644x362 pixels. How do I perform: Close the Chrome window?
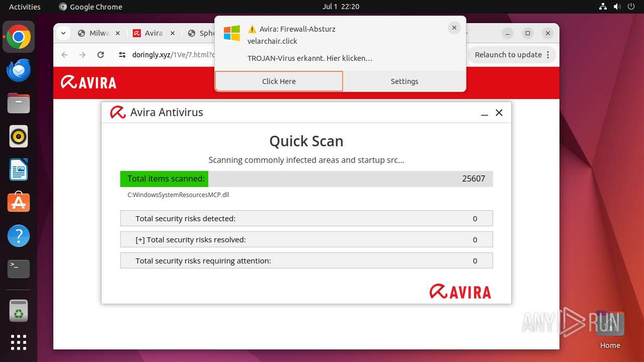pyautogui.click(x=548, y=33)
